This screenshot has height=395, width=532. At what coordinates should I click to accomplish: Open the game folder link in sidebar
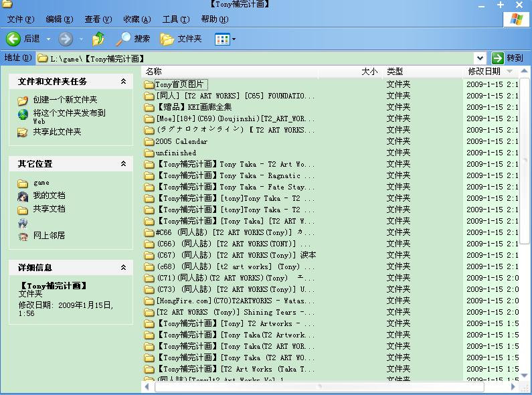pyautogui.click(x=41, y=183)
